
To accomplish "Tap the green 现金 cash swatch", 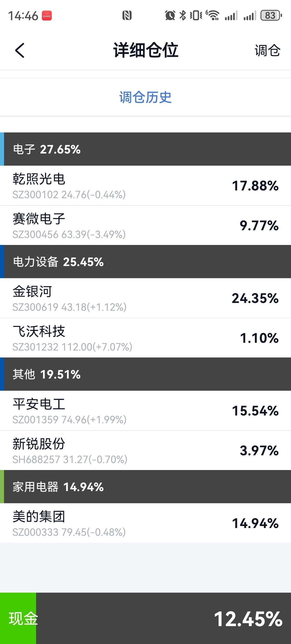I will (18, 618).
